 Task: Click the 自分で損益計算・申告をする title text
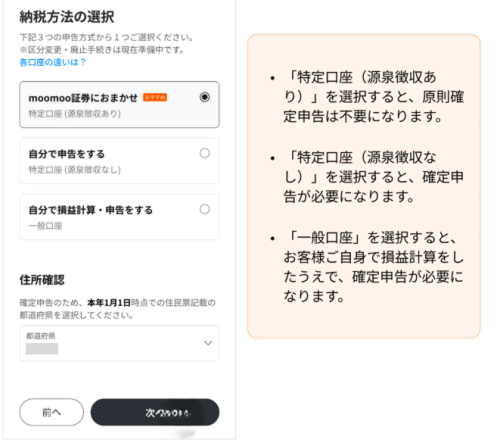pyautogui.click(x=91, y=210)
